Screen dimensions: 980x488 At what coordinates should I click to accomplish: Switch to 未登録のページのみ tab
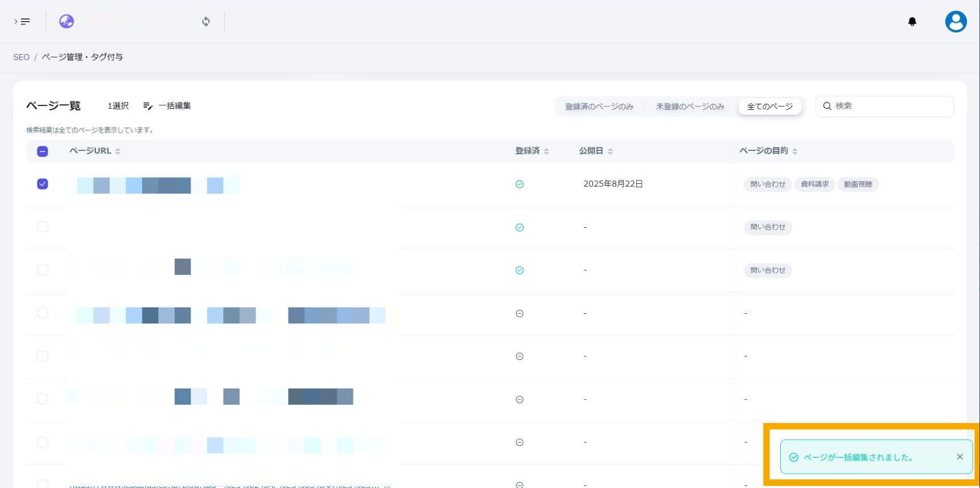[690, 106]
